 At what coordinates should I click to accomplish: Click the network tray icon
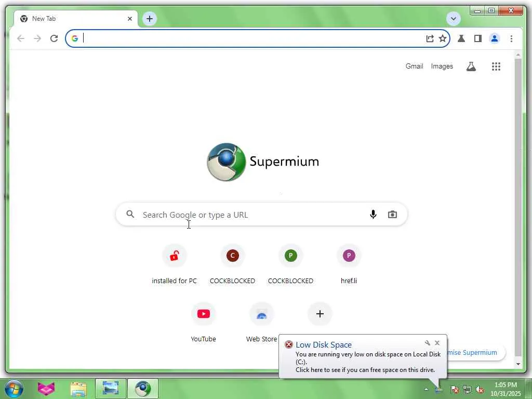point(467,390)
